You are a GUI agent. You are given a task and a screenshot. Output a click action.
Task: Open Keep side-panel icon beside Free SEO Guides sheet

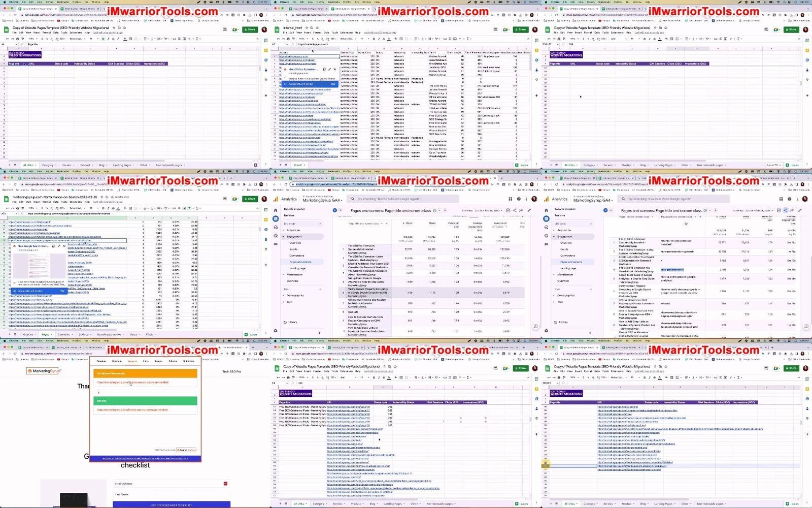point(536,389)
